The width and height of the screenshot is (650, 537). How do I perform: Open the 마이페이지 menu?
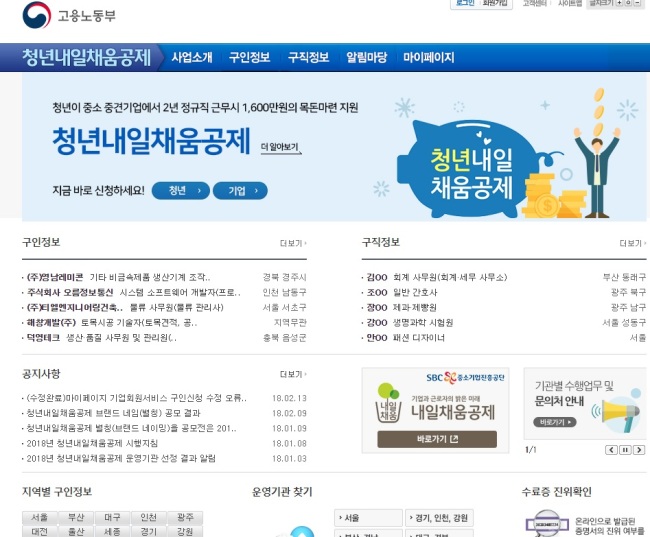pyautogui.click(x=429, y=57)
